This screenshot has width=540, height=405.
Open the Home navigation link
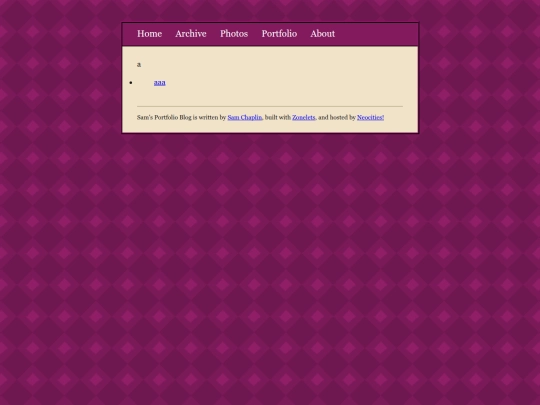pos(149,34)
